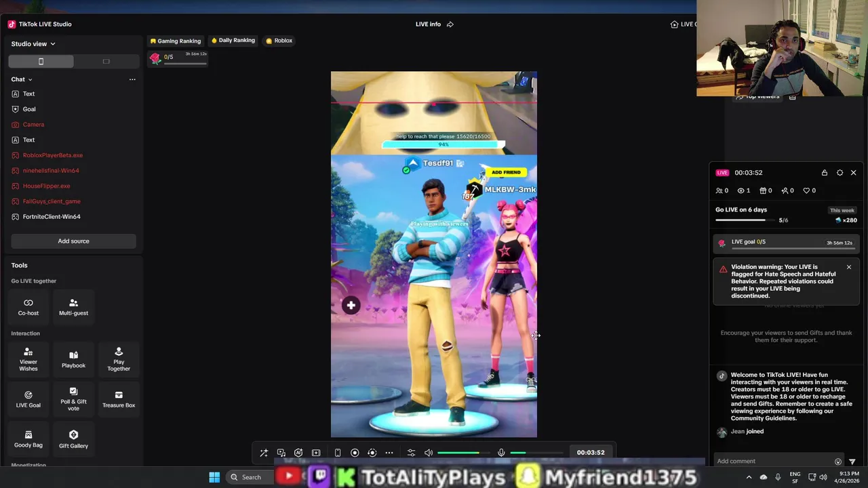Open Viewer Wishes interaction tool
868x488 pixels.
28,359
